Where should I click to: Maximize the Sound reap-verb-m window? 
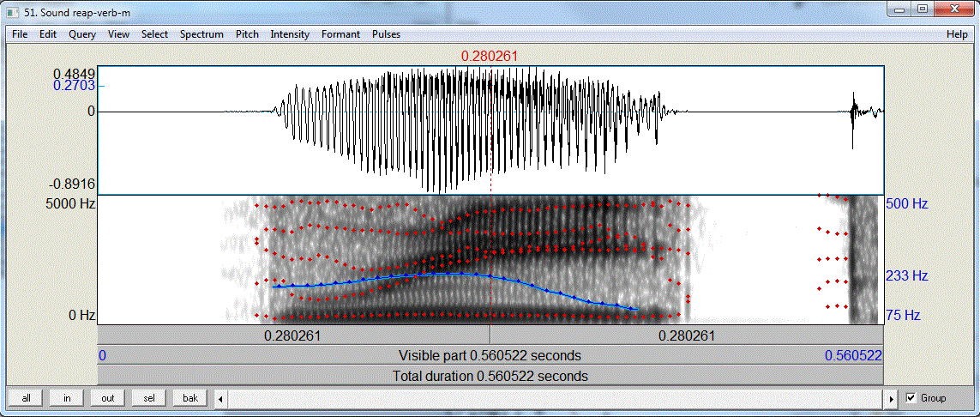(923, 9)
